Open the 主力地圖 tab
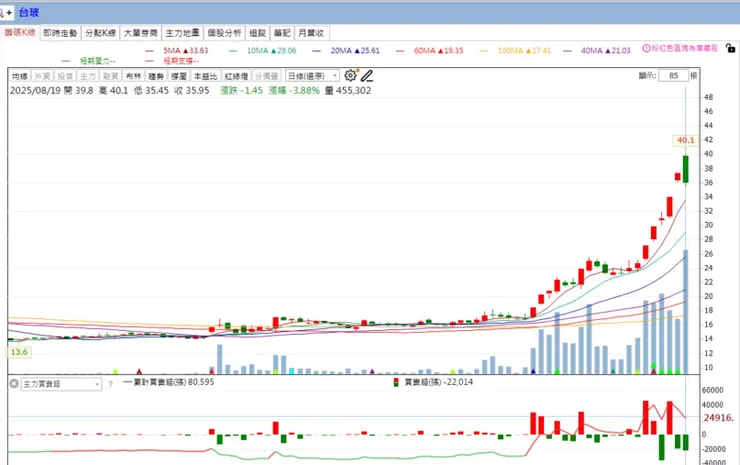740x465 pixels. pos(182,33)
